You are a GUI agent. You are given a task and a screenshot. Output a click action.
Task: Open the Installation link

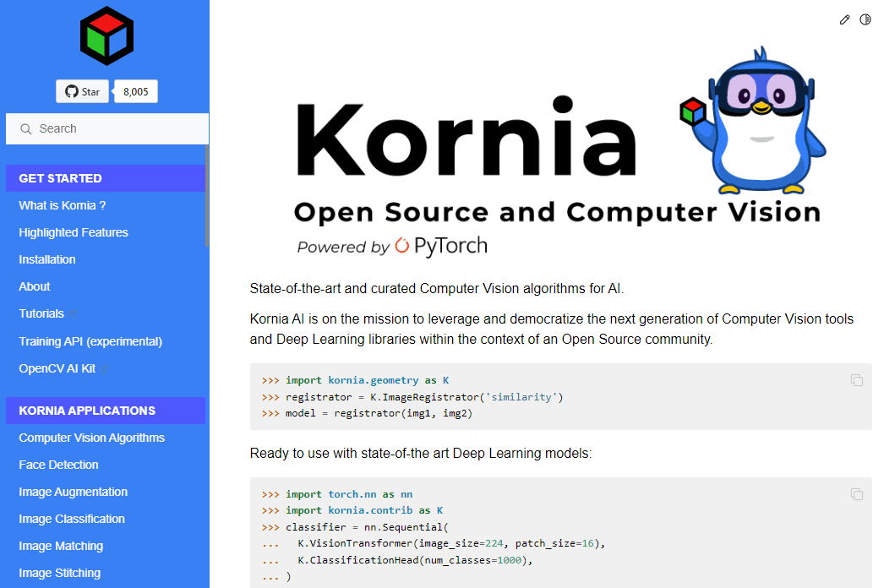(46, 259)
